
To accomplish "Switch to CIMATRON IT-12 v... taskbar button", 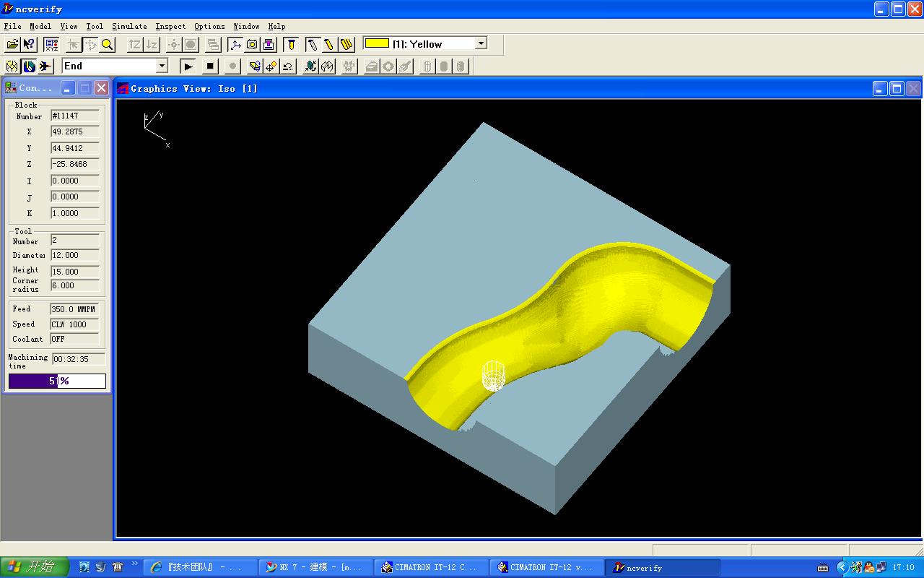I will click(x=546, y=567).
